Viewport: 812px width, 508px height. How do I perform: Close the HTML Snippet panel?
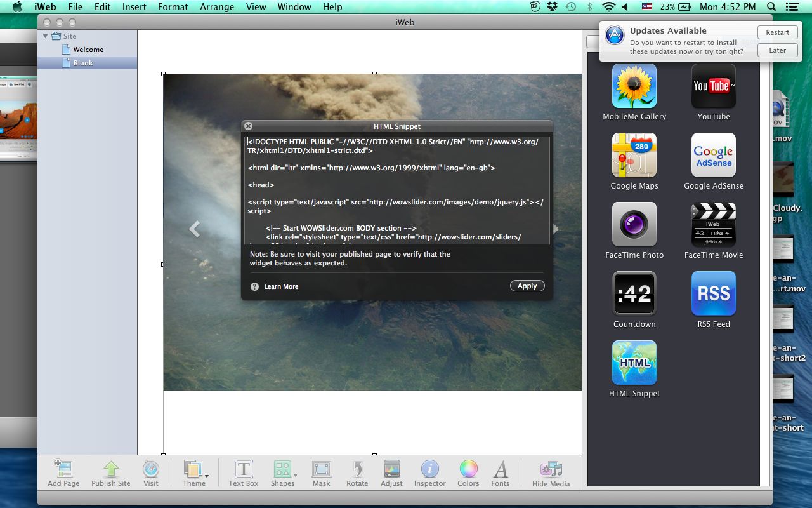(x=249, y=126)
